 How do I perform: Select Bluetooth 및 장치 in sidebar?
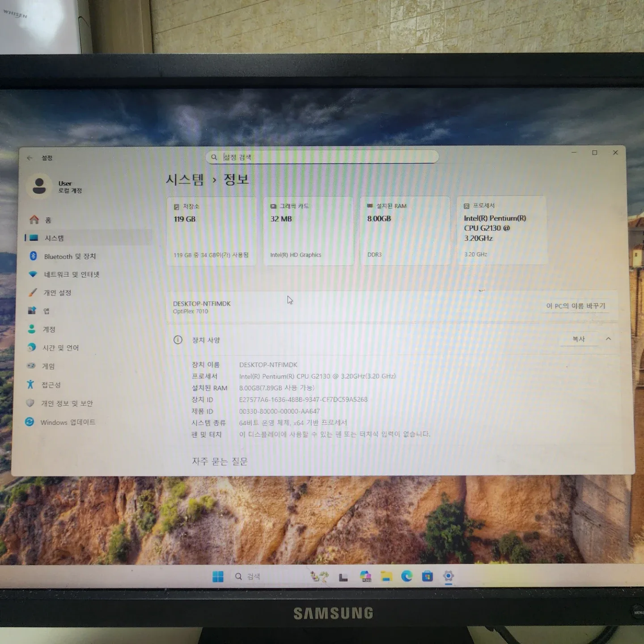pyautogui.click(x=69, y=256)
